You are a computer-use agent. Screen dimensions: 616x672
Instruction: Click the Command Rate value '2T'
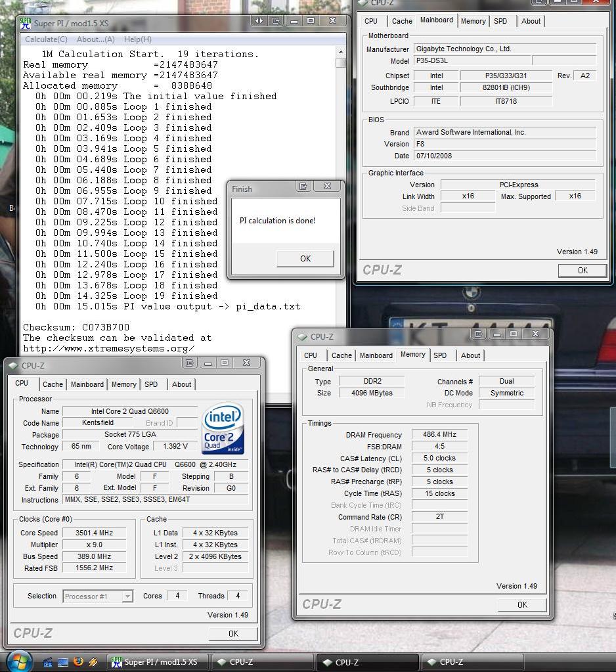coord(439,516)
